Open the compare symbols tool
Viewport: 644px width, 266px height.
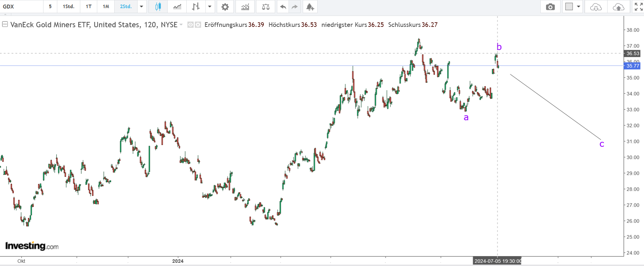(266, 7)
